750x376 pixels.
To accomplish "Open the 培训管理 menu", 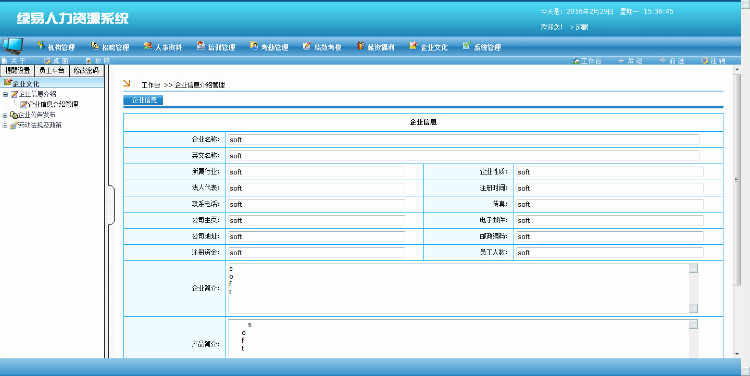I will [x=217, y=47].
